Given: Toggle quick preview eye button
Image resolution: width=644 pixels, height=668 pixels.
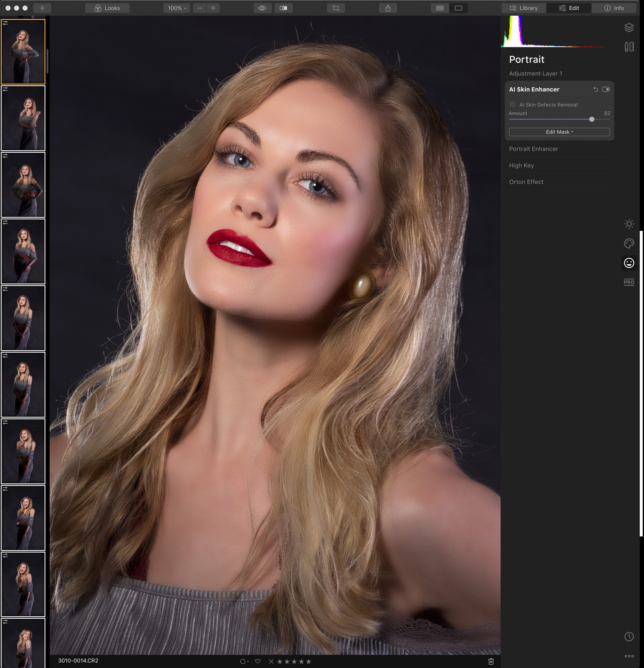Looking at the screenshot, I should click(x=262, y=8).
